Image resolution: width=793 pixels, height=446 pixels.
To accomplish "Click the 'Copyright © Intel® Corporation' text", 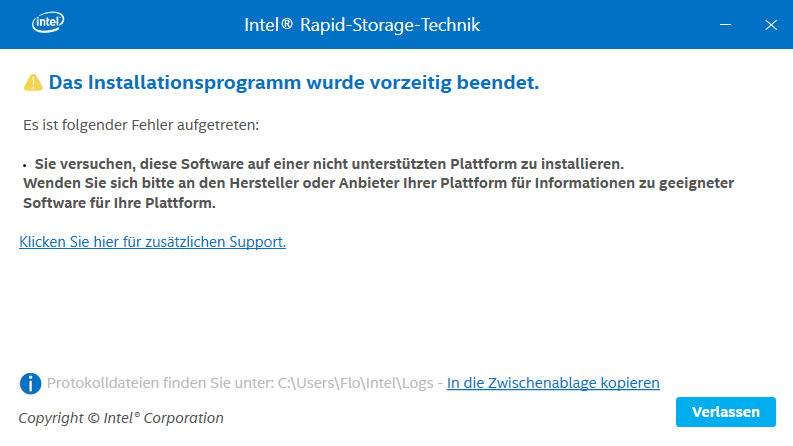I will (121, 418).
